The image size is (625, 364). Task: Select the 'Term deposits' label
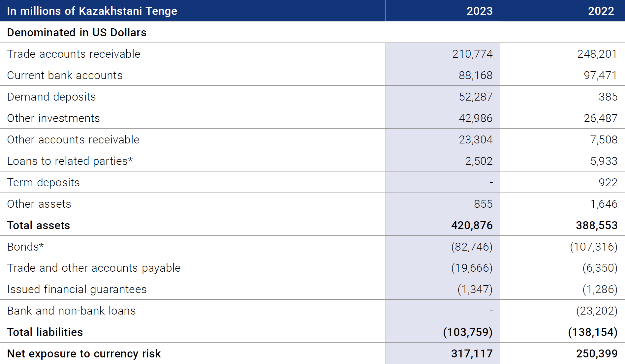tap(44, 183)
